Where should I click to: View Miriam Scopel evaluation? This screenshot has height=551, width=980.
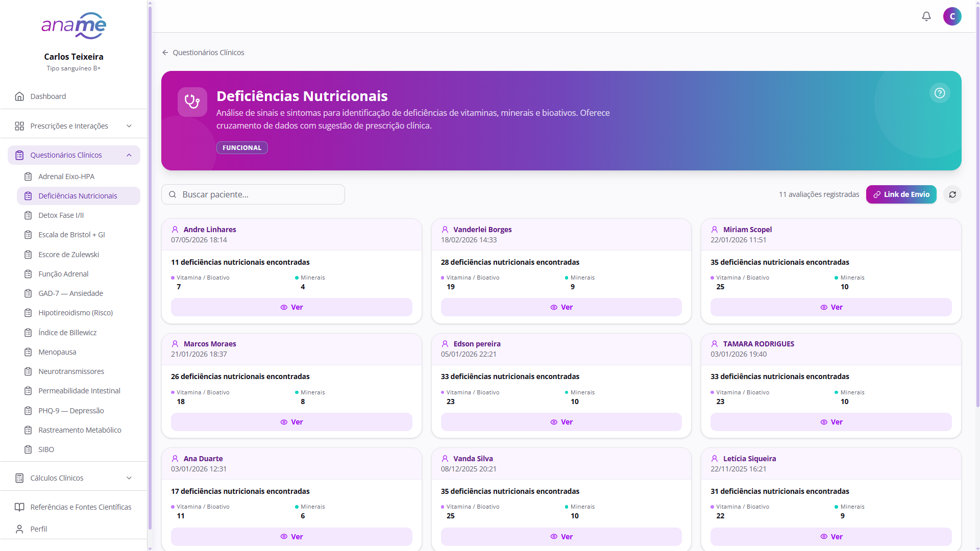(831, 307)
